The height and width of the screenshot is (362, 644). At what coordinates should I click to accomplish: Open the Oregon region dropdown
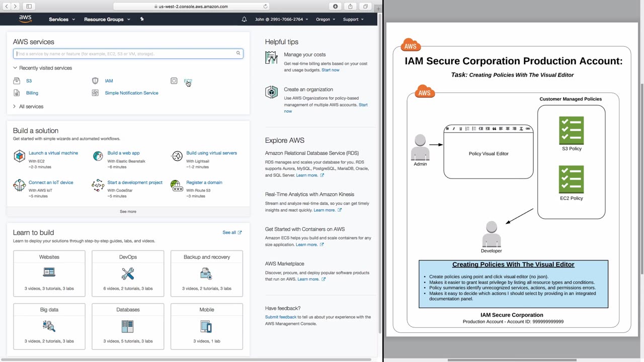[x=325, y=19]
